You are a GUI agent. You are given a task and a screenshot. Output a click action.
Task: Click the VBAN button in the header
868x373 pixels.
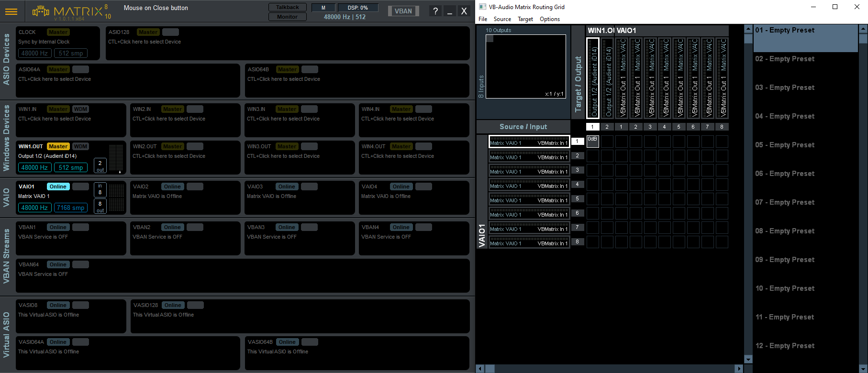(x=403, y=11)
